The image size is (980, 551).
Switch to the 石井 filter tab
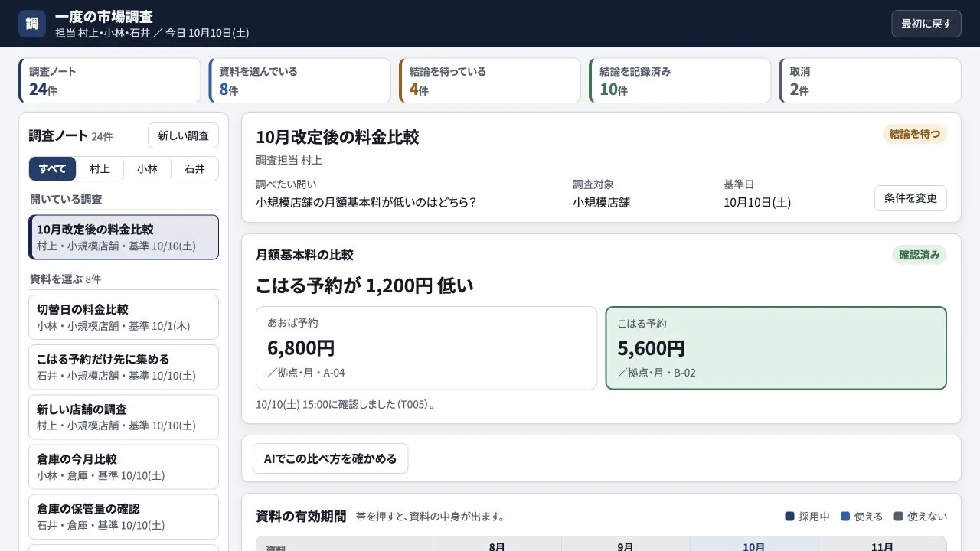[x=194, y=169]
